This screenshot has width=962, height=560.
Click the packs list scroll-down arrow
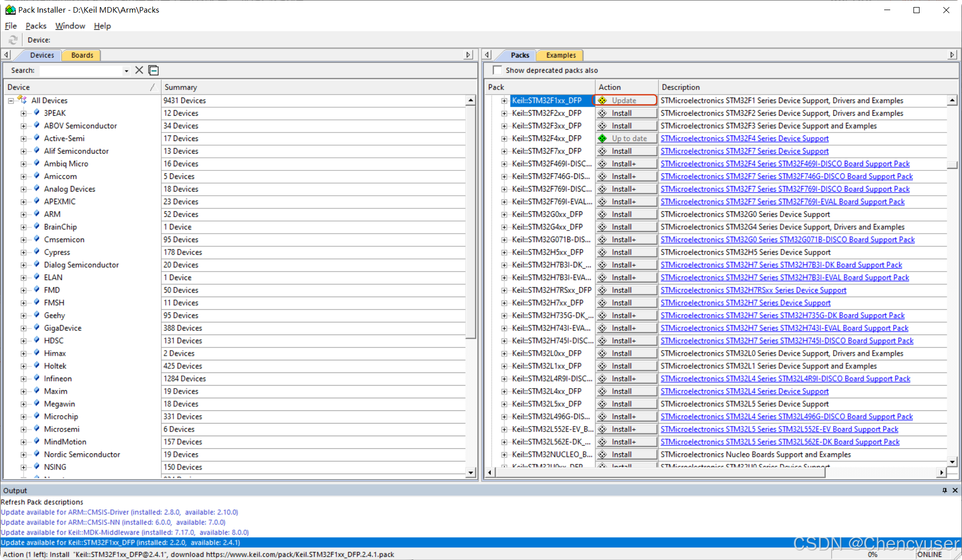tap(952, 461)
